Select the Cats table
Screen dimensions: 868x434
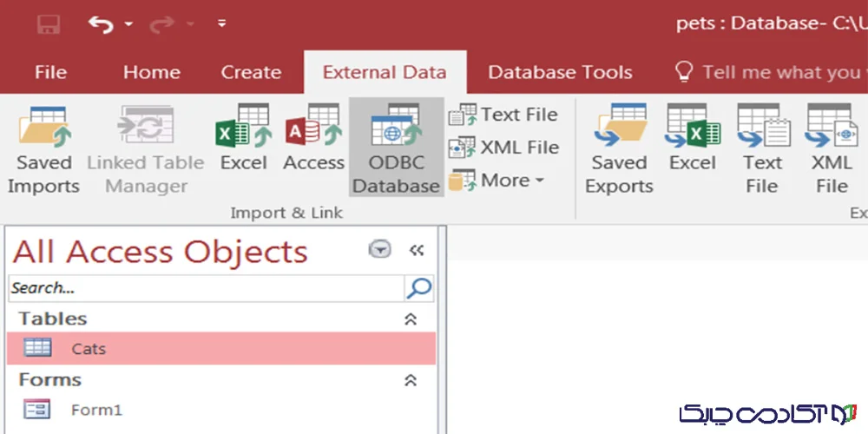pos(89,349)
